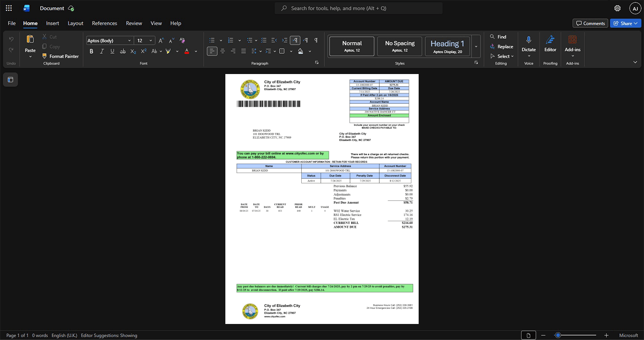Image resolution: width=644 pixels, height=340 pixels.
Task: Apply the Normal style
Action: [352, 46]
